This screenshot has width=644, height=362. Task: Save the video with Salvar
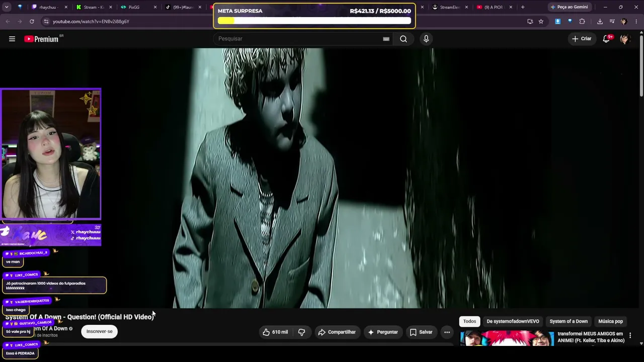pyautogui.click(x=421, y=332)
